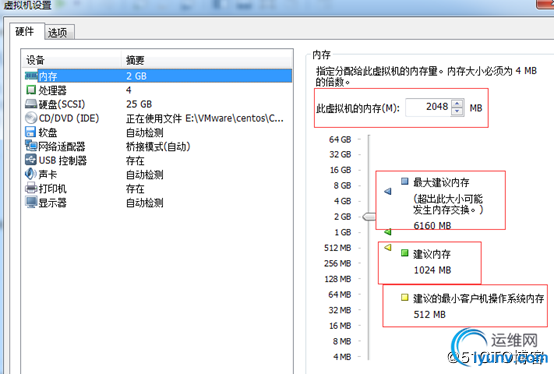Image resolution: width=554 pixels, height=374 pixels.
Task: Click the 64 MB label on memory scale
Action: (340, 294)
